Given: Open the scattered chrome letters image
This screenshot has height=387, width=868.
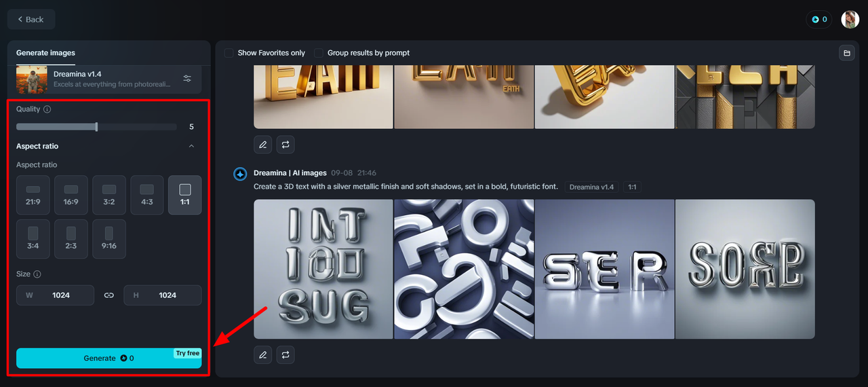Looking at the screenshot, I should [464, 269].
